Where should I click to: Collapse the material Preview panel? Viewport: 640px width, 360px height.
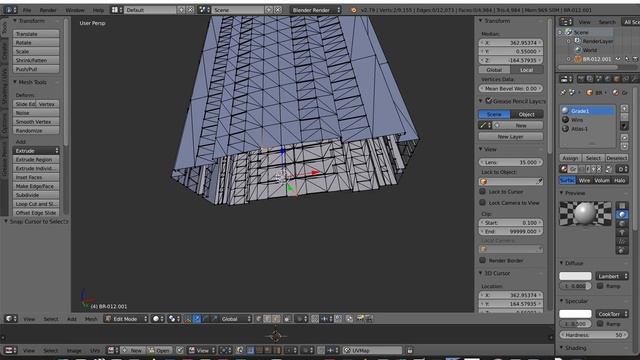562,193
